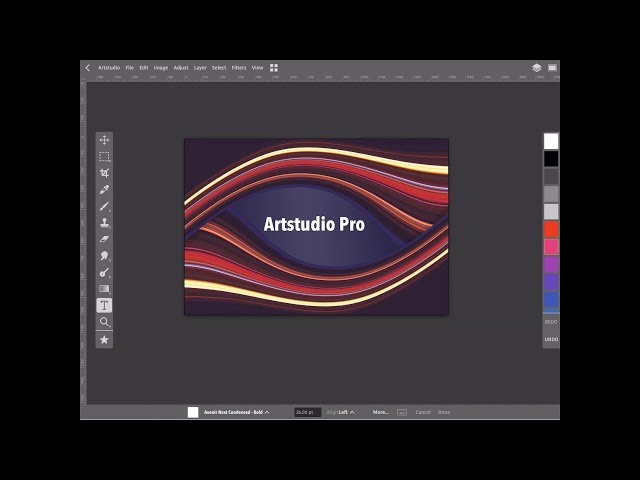Select the Paintbrush tool
The image size is (640, 480).
pyautogui.click(x=104, y=206)
